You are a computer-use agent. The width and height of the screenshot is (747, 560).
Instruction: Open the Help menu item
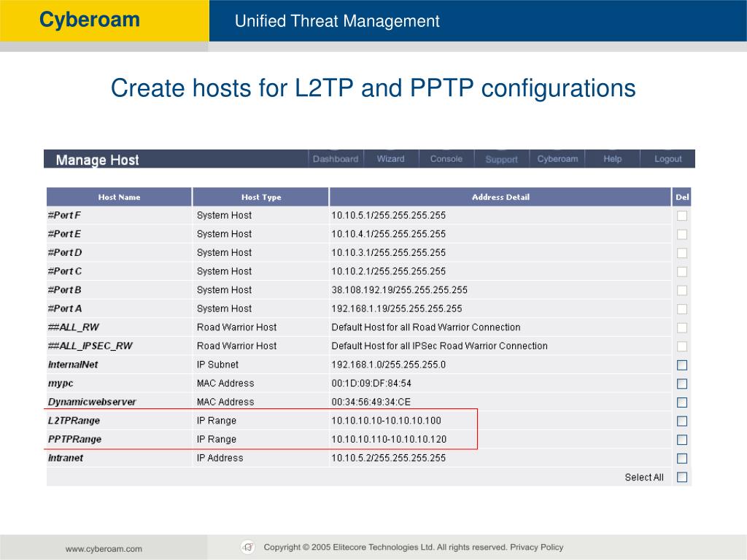click(x=612, y=158)
